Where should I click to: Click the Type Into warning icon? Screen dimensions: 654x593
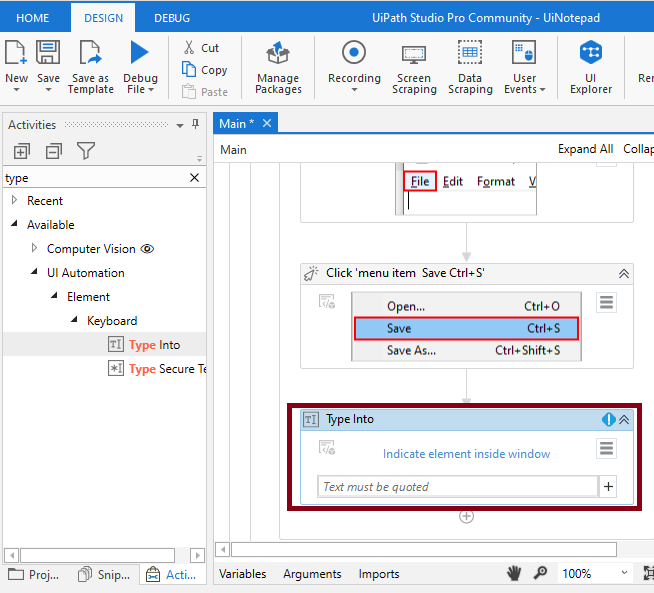(609, 419)
